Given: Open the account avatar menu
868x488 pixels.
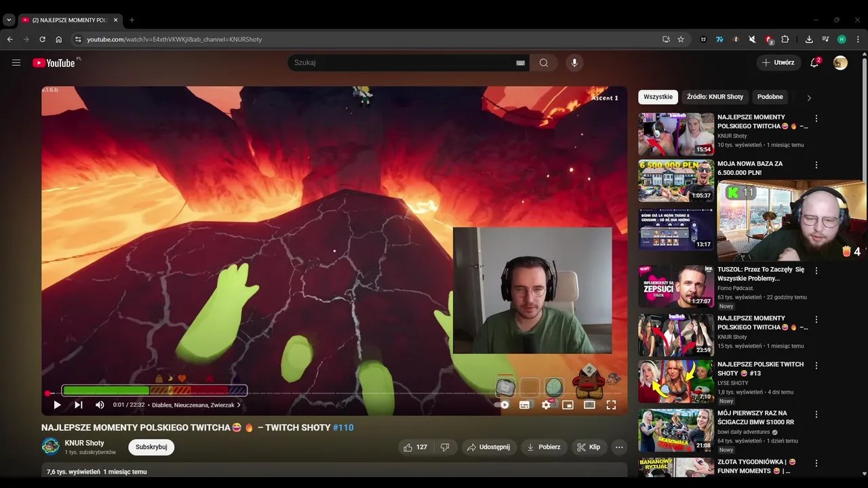Looking at the screenshot, I should (840, 62).
